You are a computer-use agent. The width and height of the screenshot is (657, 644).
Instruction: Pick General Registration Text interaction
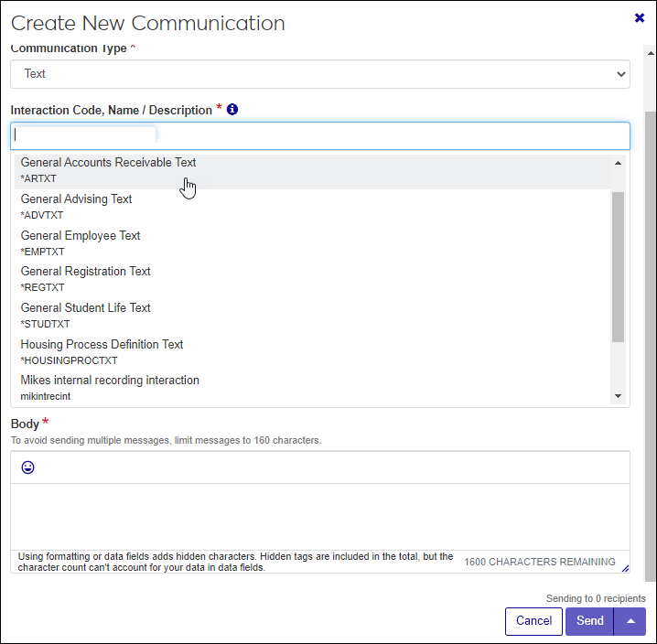pos(86,279)
